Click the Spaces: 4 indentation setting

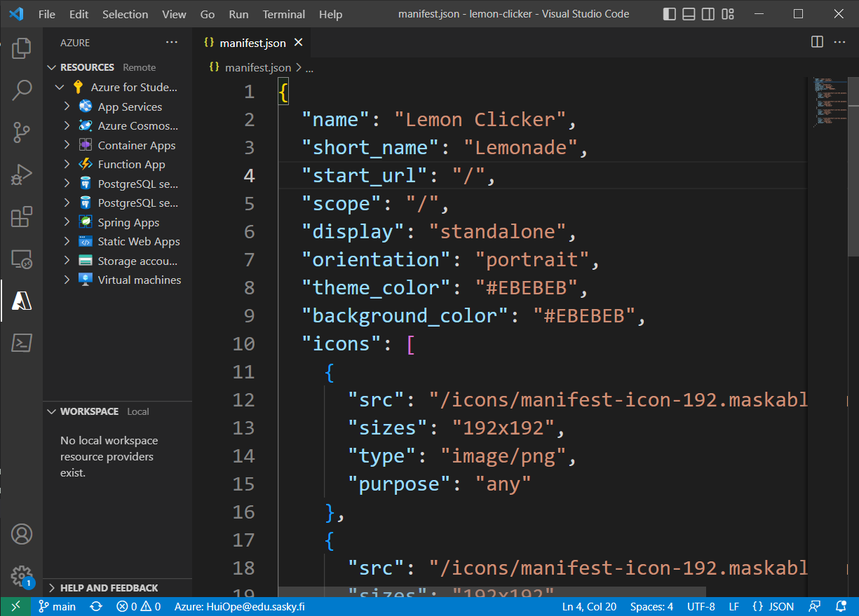(651, 607)
